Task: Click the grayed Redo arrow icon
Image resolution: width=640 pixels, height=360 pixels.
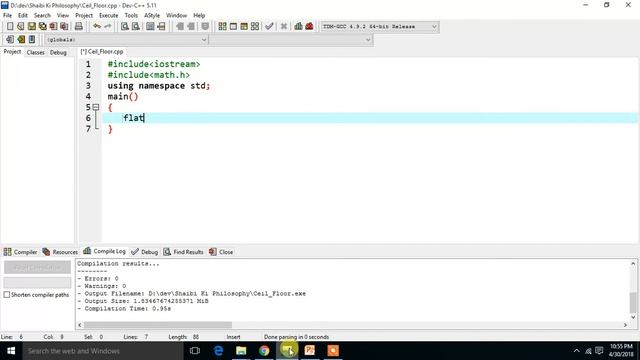Action: (x=108, y=27)
